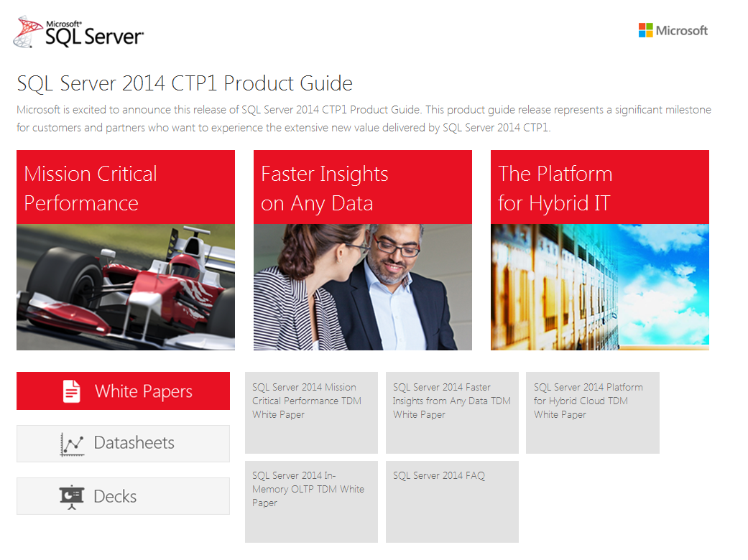Click the servers and clouds image
This screenshot has width=748, height=560.
pyautogui.click(x=599, y=287)
